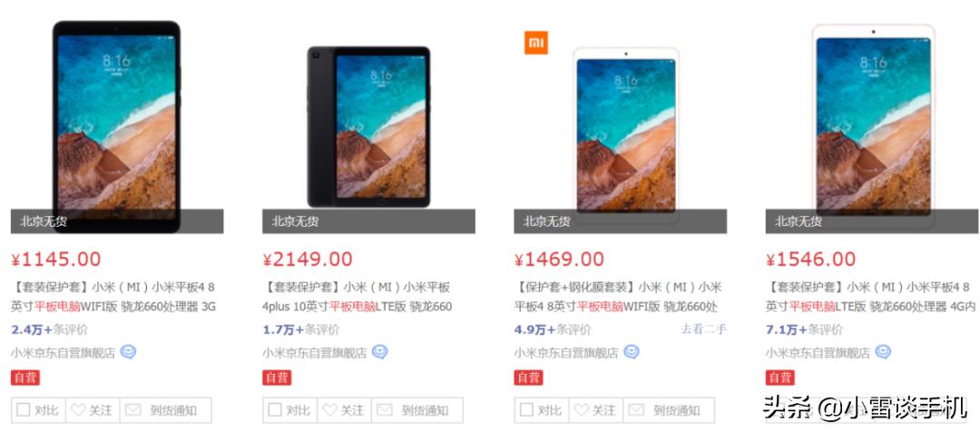This screenshot has height=433, width=980.
Task: Click the orange MI logo badge
Action: (536, 43)
